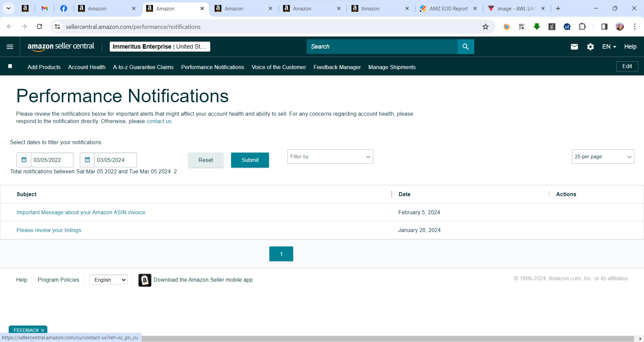
Task: Open Add Products menu item
Action: [x=44, y=67]
